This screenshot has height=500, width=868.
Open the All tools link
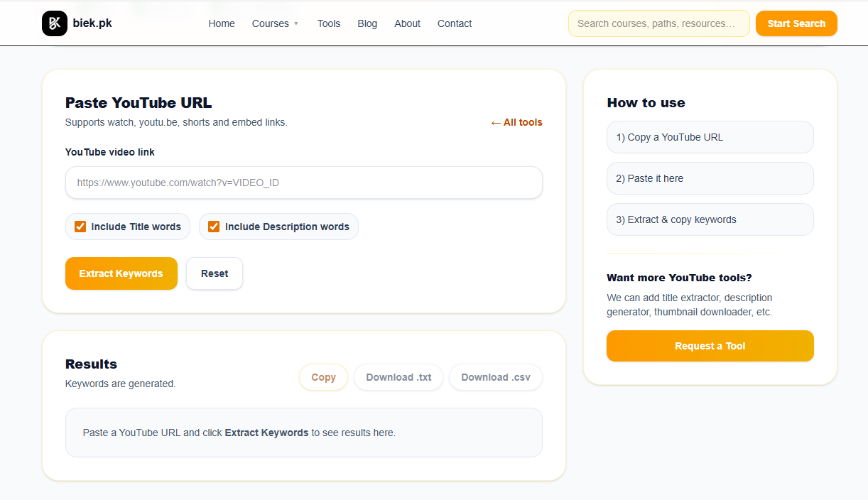(x=523, y=122)
